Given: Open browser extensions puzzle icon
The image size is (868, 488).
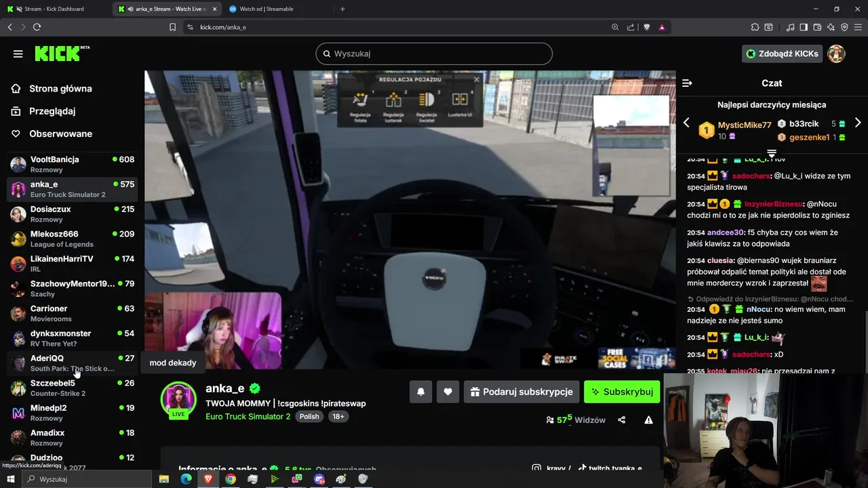Looking at the screenshot, I should (x=755, y=27).
